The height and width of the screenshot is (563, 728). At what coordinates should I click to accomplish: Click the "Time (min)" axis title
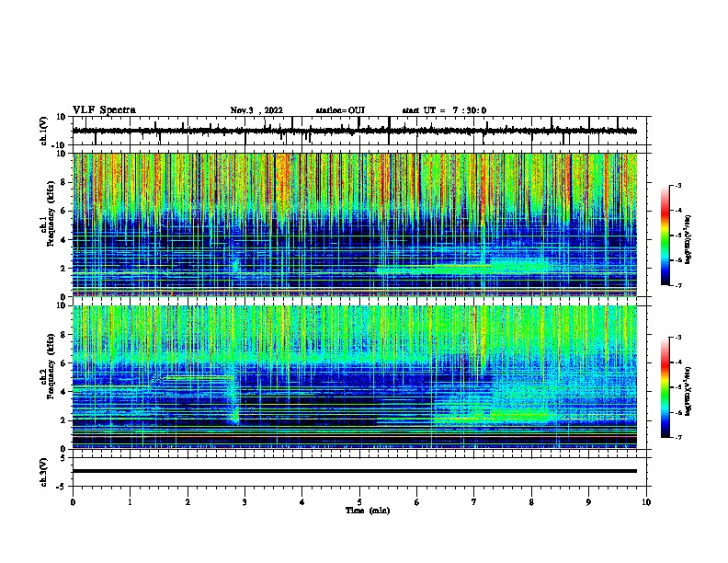368,511
